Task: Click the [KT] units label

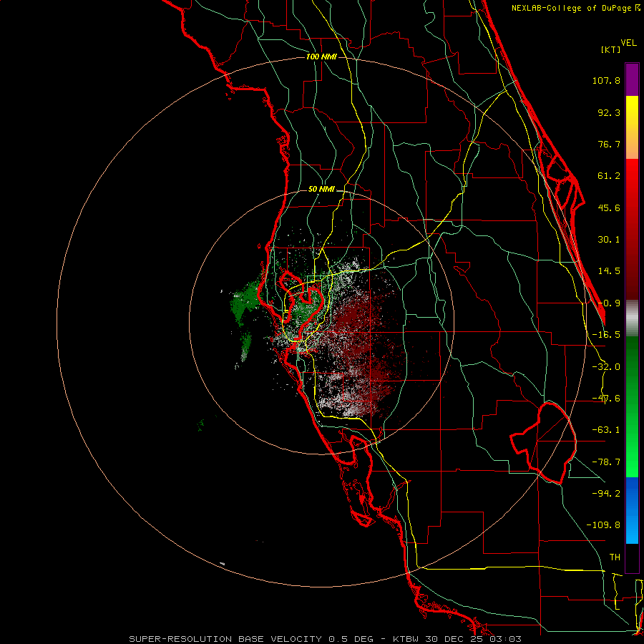Action: [611, 49]
